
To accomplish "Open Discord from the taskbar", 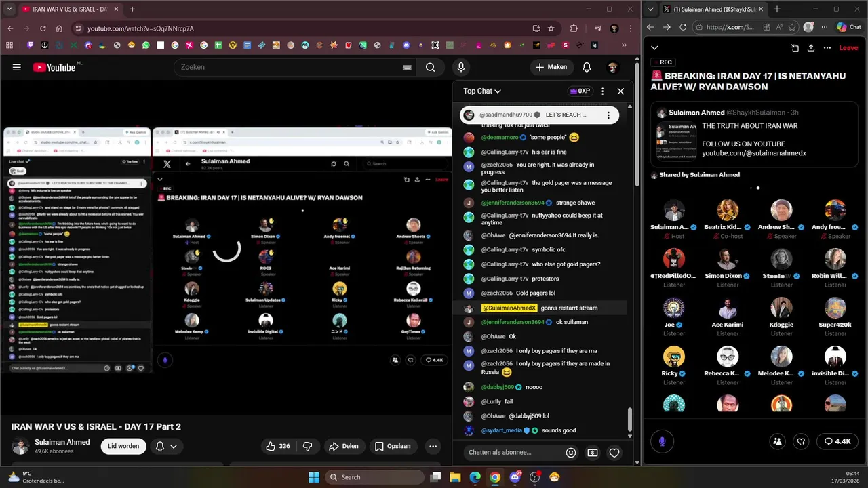I will pyautogui.click(x=515, y=477).
